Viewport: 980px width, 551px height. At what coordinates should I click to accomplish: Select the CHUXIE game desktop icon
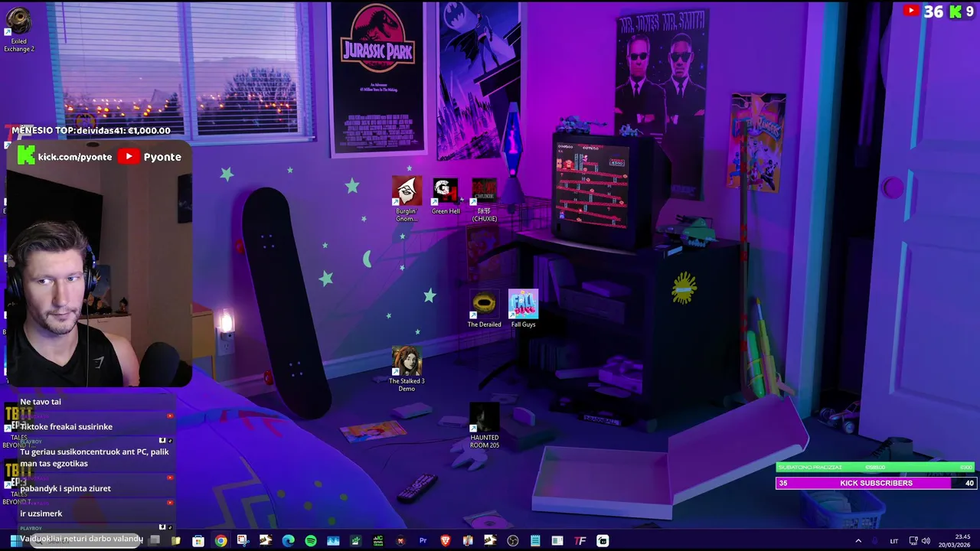pos(484,201)
